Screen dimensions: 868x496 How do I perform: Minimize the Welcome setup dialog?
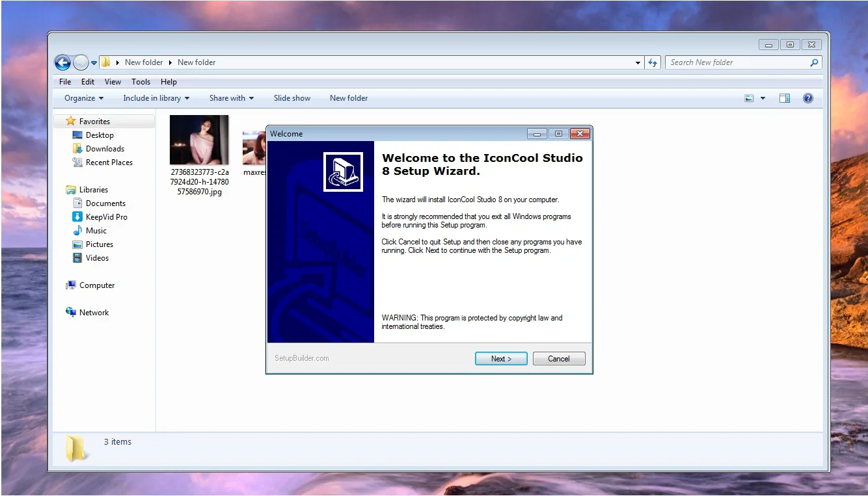[x=537, y=134]
